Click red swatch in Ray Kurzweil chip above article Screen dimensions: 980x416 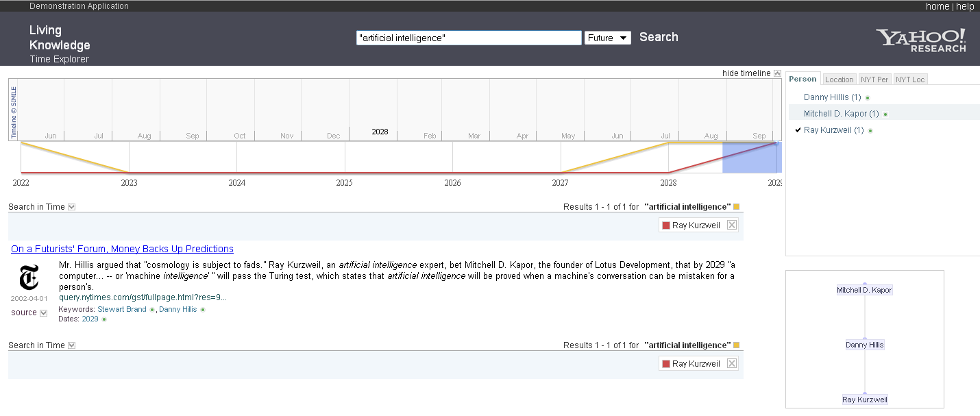pos(666,225)
